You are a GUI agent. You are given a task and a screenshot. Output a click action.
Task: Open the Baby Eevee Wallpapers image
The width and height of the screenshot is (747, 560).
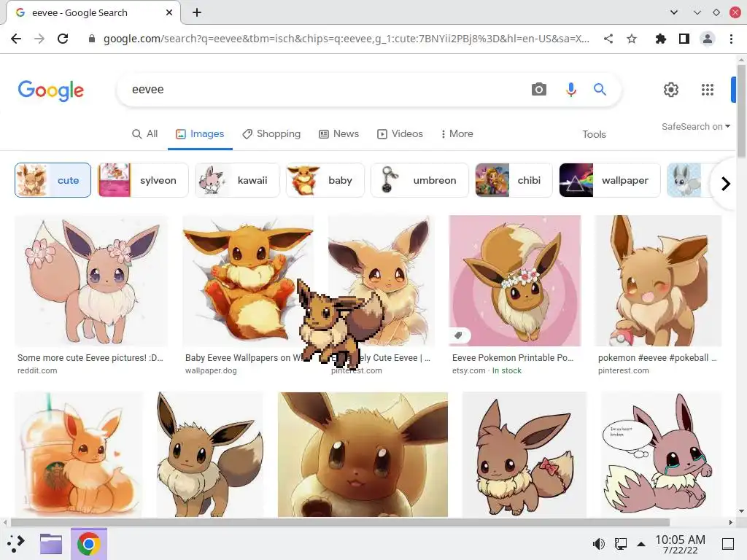tap(248, 281)
